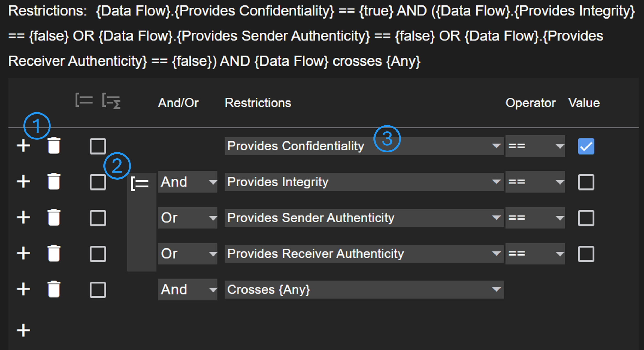Open the And dropdown on Crosses {Any} row

188,290
